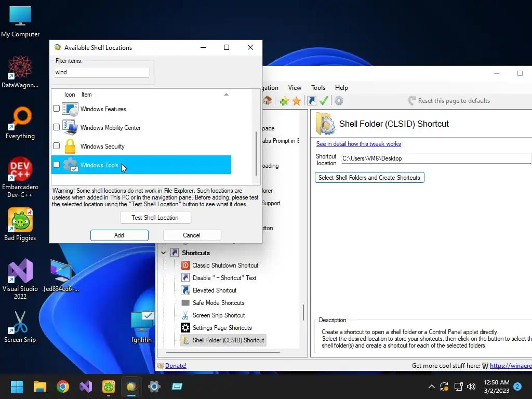Select the Everything desktop shortcut
Screen dimensions: 532x399
coord(20,123)
